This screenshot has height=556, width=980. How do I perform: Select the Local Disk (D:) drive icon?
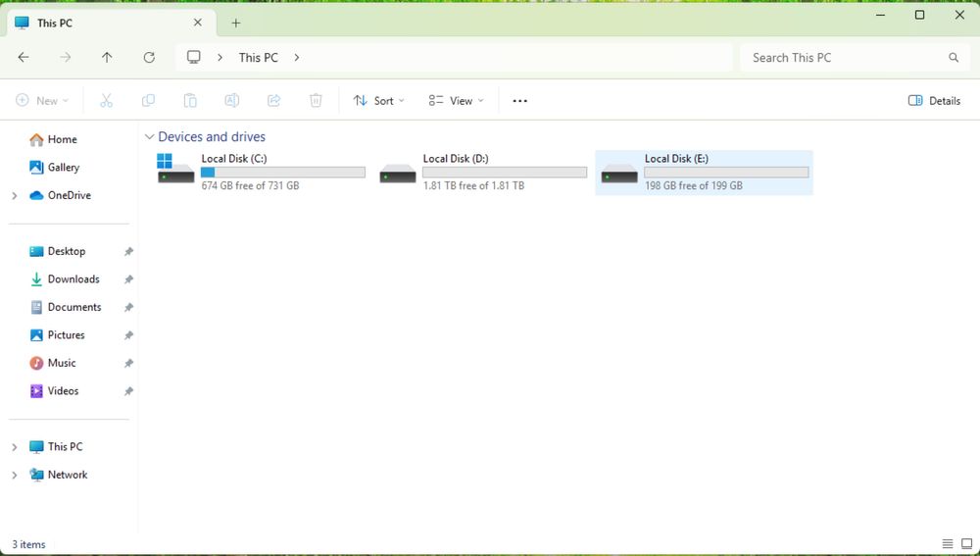tap(398, 174)
